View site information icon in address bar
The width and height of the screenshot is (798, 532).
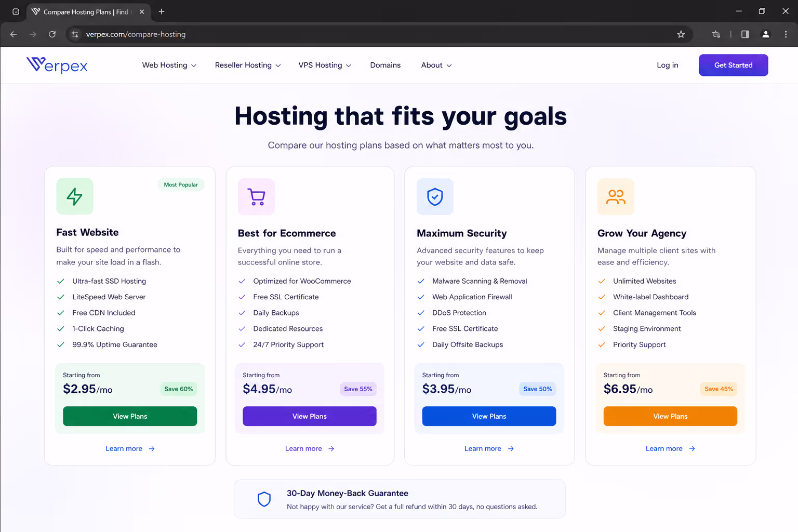pyautogui.click(x=75, y=34)
